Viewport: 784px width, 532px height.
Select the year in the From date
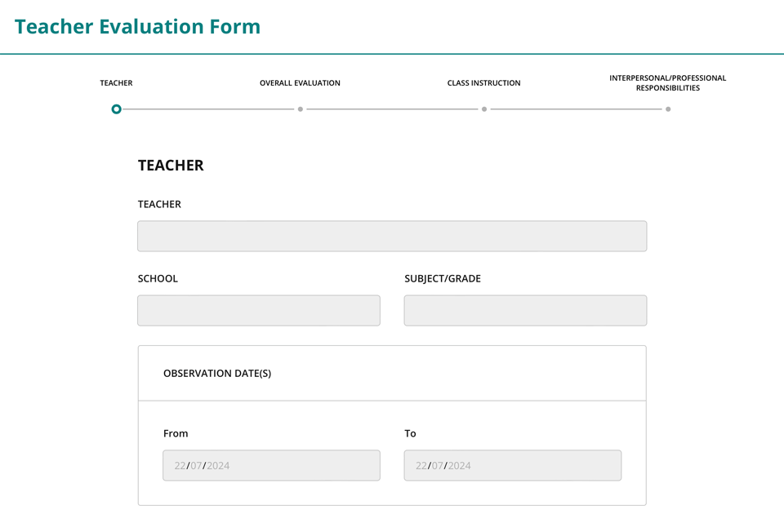218,466
